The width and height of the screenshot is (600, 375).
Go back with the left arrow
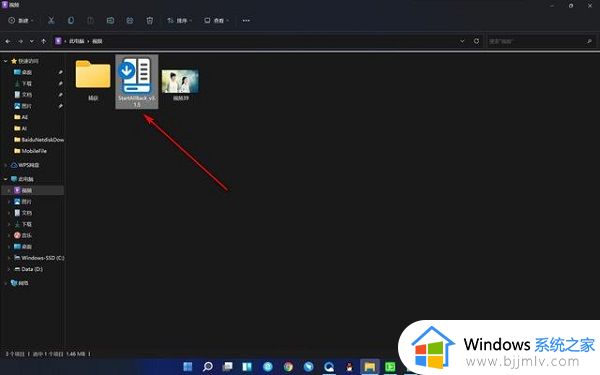[8, 41]
